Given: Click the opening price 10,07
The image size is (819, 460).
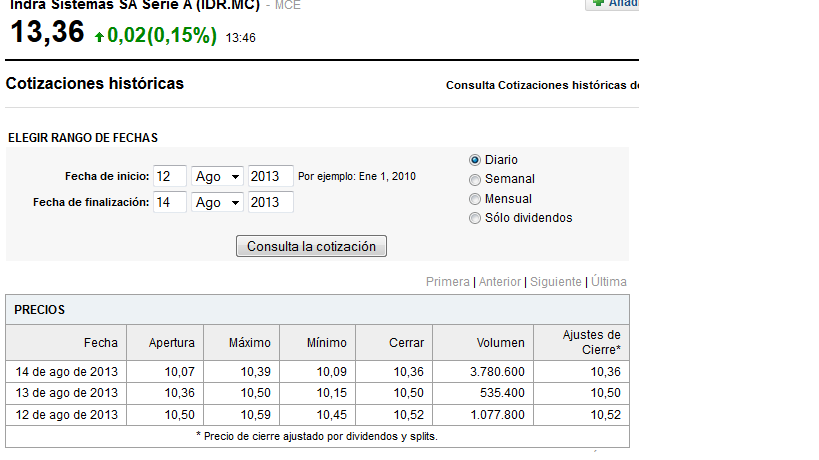Looking at the screenshot, I should pyautogui.click(x=179, y=372).
